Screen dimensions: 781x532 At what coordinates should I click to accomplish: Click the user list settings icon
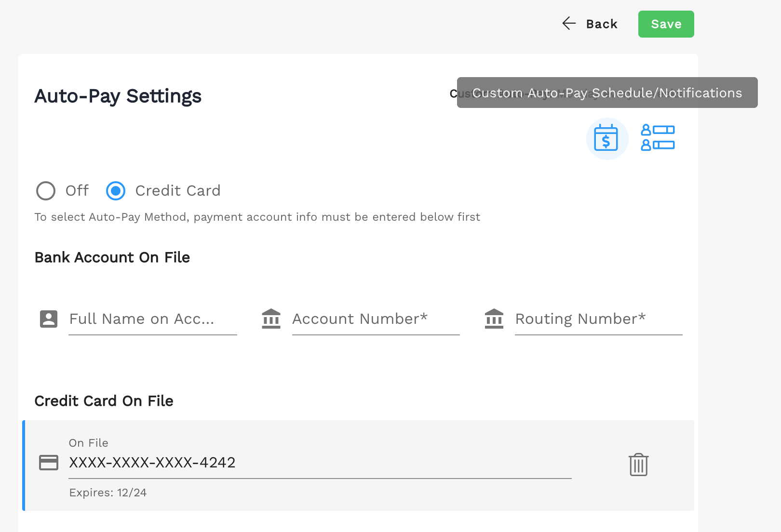coord(658,138)
